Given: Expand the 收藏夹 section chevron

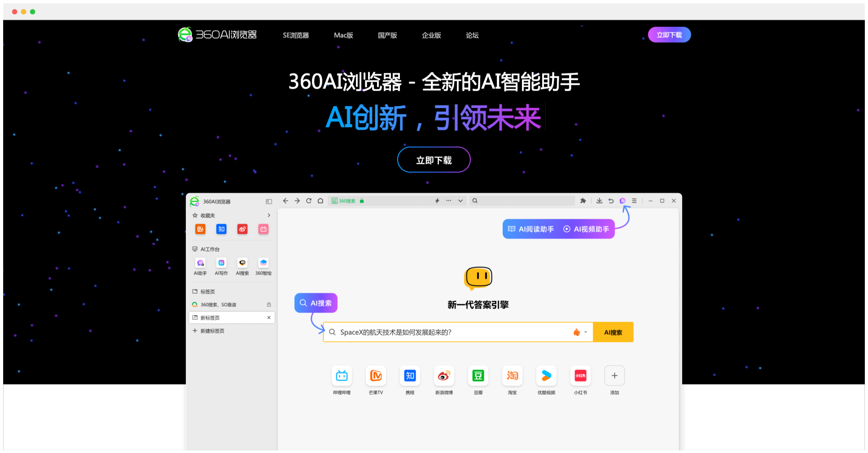Looking at the screenshot, I should [269, 215].
